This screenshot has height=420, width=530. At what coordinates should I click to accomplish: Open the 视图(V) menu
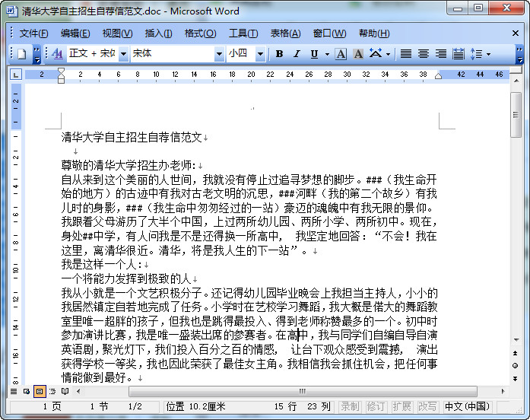(117, 33)
